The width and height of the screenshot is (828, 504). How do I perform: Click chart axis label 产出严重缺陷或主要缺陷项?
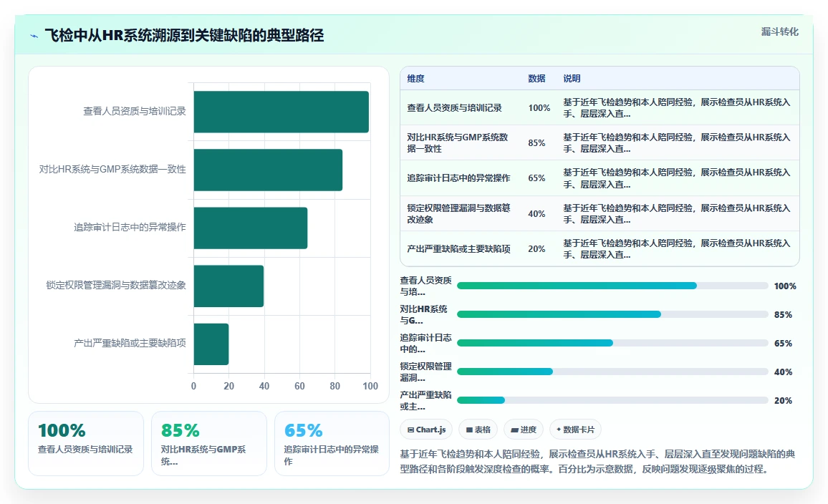pyautogui.click(x=130, y=343)
